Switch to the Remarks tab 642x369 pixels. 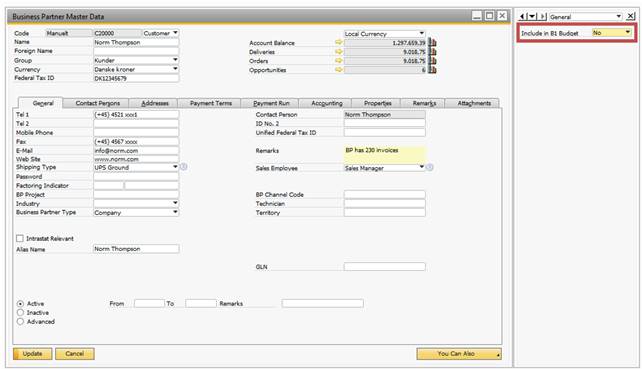424,103
